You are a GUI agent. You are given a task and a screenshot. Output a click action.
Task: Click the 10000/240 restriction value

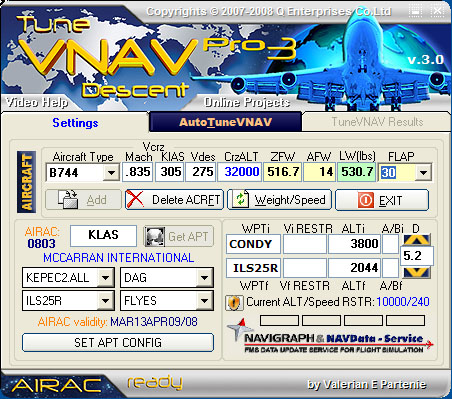click(x=403, y=302)
